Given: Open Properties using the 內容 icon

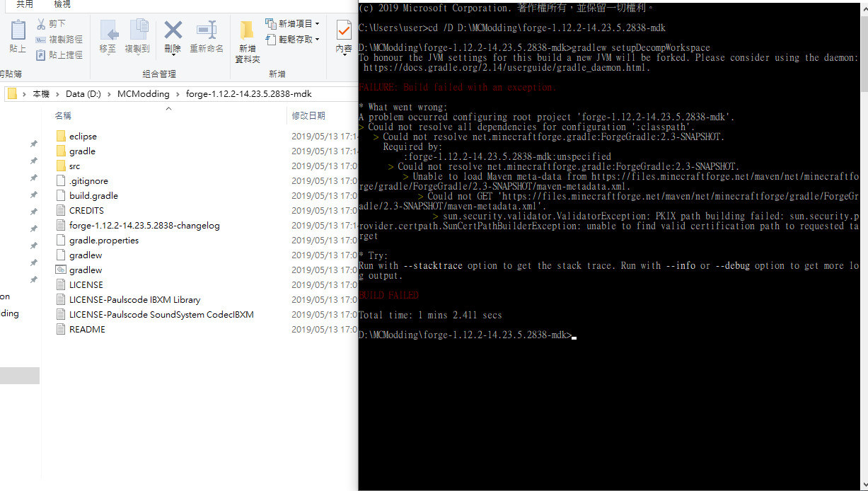Looking at the screenshot, I should (x=344, y=32).
